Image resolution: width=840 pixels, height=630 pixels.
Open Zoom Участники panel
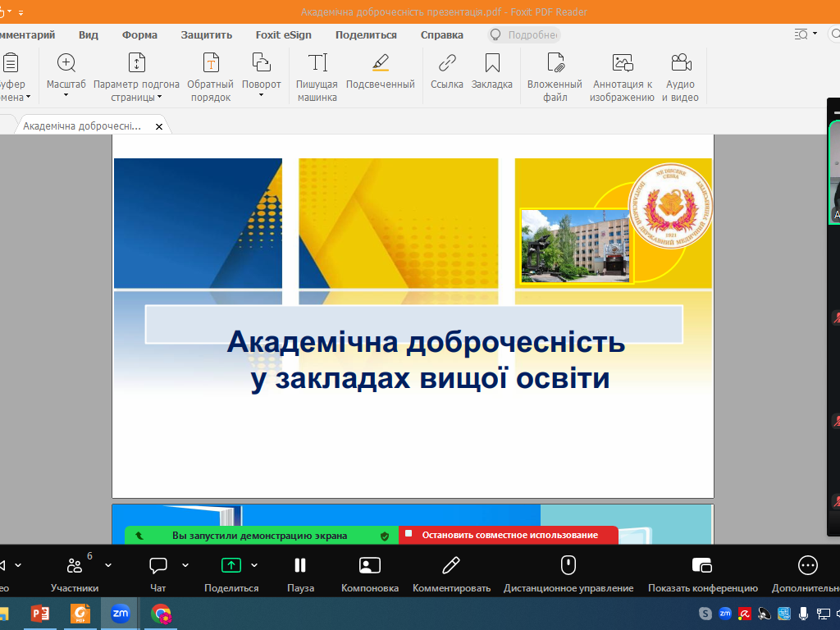point(75,572)
